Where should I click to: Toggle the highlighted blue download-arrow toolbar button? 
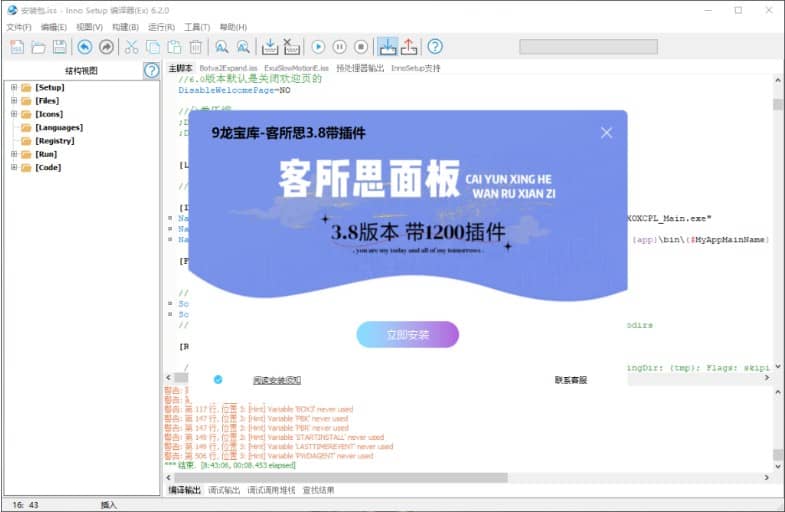coord(387,47)
